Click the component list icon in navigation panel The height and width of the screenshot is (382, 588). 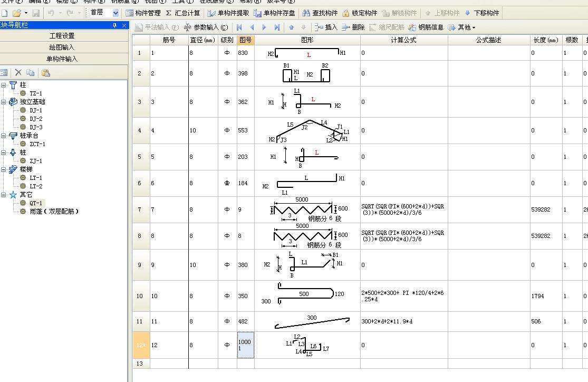tap(4, 73)
